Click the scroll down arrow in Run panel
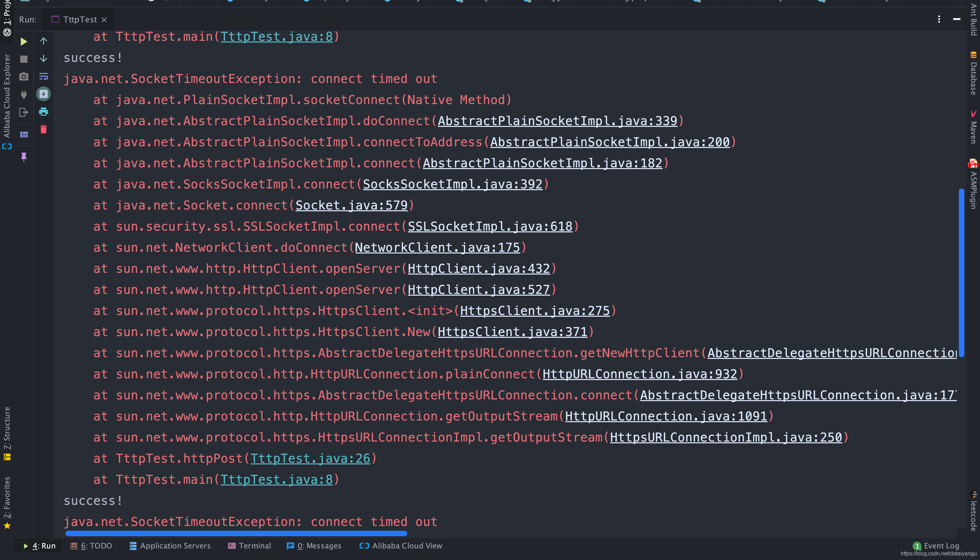 pyautogui.click(x=43, y=59)
